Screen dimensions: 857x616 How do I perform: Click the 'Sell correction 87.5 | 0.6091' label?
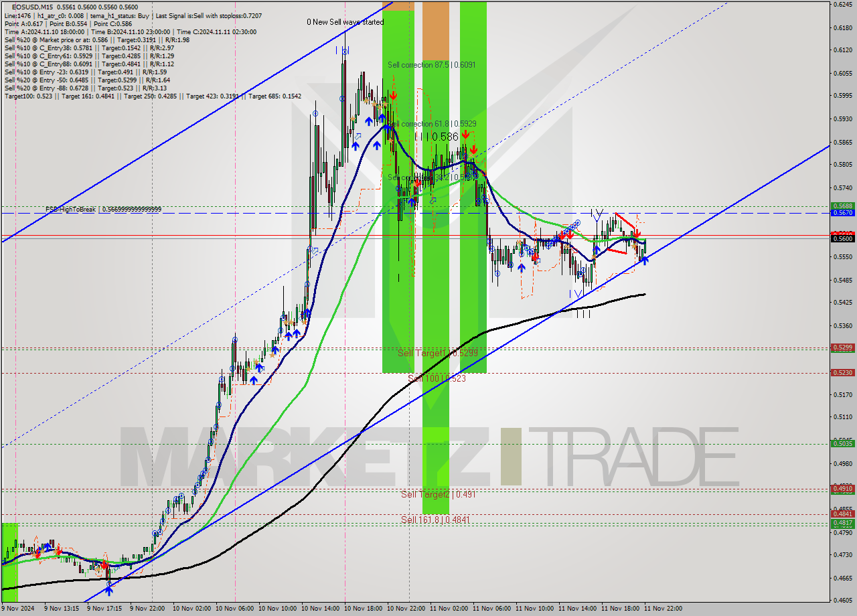pyautogui.click(x=432, y=65)
